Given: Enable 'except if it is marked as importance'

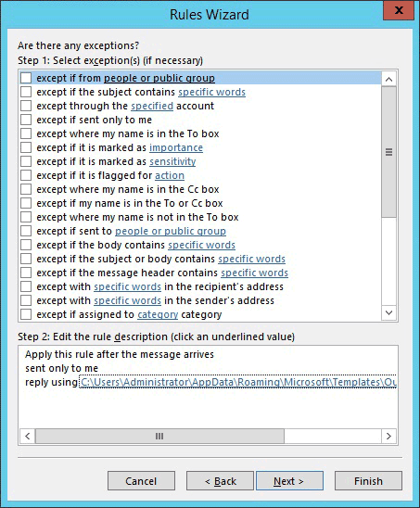Looking at the screenshot, I should tap(26, 147).
